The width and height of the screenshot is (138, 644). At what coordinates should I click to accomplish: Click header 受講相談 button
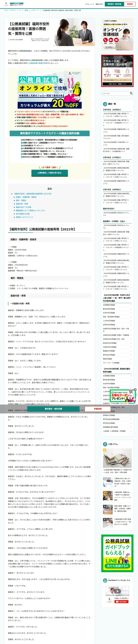click(x=130, y=4)
